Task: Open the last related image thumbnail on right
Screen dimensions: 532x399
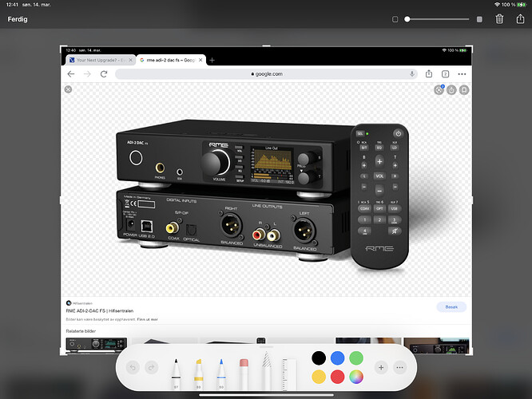Action: click(436, 345)
